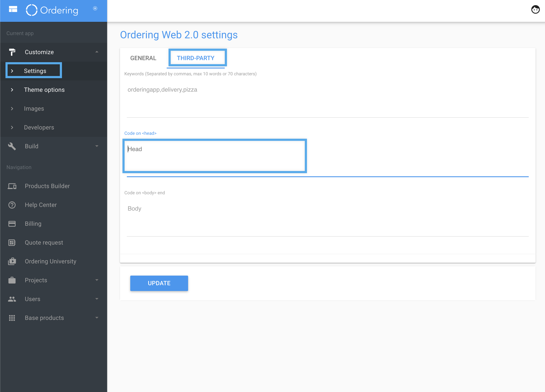Switch to the GENERAL tab
Image resolution: width=545 pixels, height=392 pixels.
tap(143, 58)
